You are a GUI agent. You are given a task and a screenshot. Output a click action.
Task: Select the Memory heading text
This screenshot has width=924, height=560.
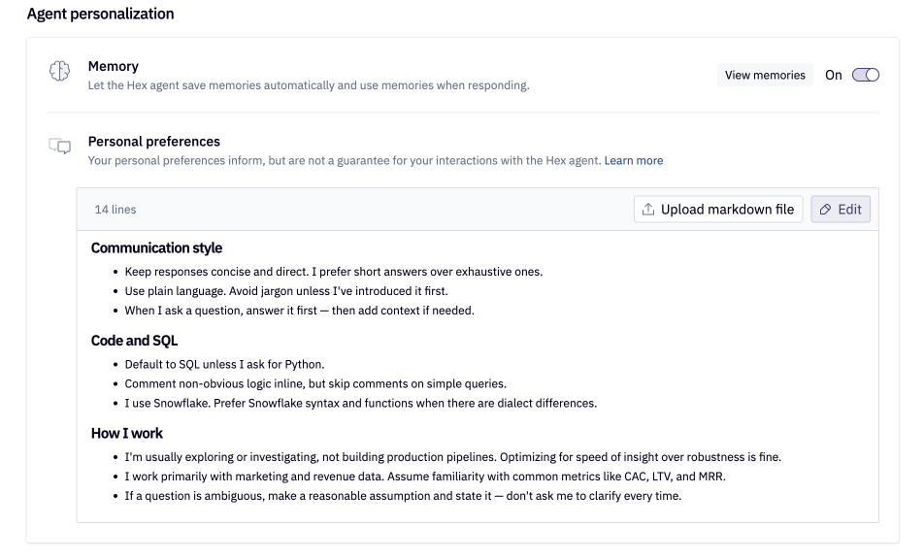(x=113, y=66)
